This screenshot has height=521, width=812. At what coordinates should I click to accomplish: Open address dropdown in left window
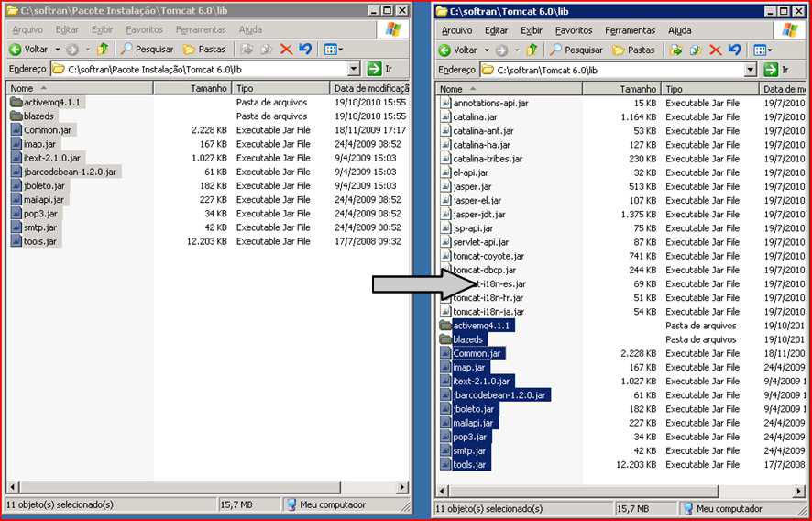[x=354, y=69]
